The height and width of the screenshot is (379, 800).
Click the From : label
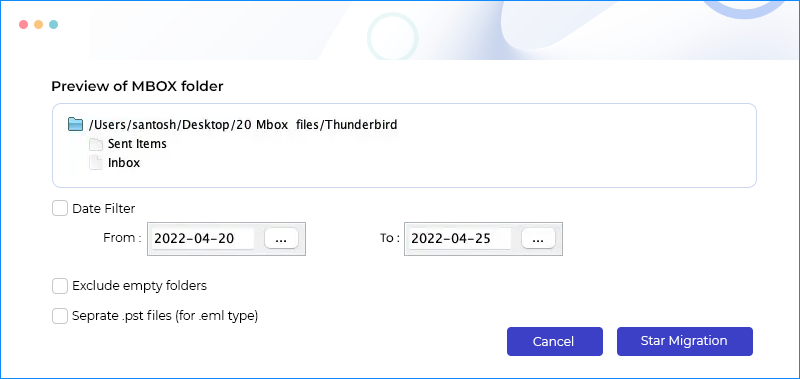click(x=122, y=238)
